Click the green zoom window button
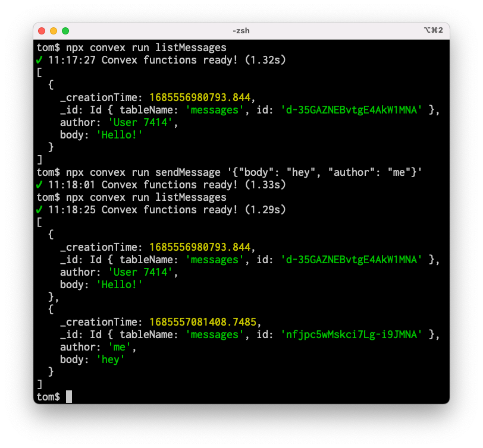 click(x=65, y=31)
